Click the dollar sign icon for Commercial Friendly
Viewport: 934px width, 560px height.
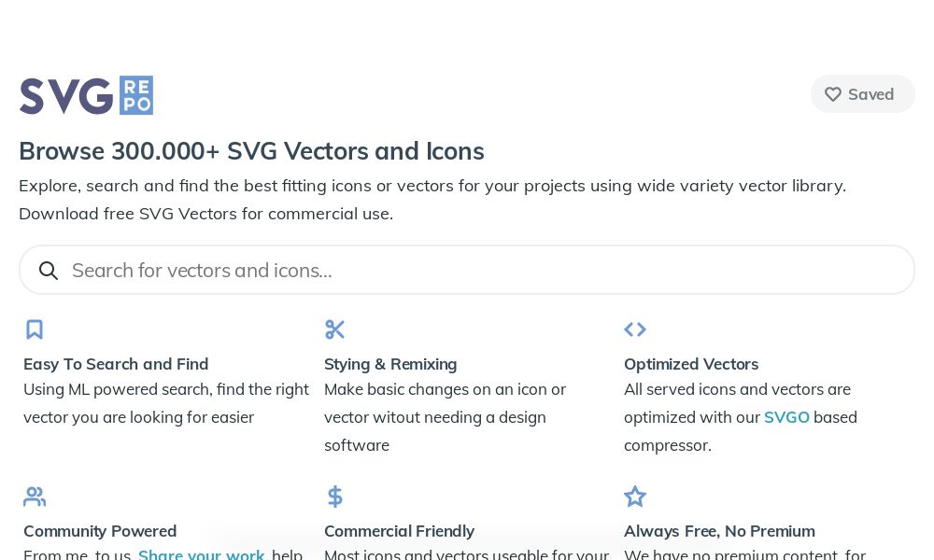(335, 497)
